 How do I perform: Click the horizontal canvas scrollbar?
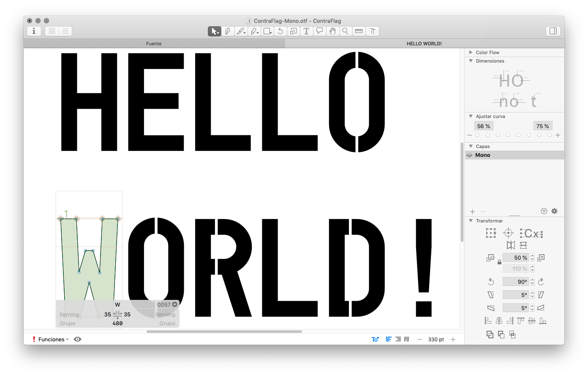tap(224, 332)
